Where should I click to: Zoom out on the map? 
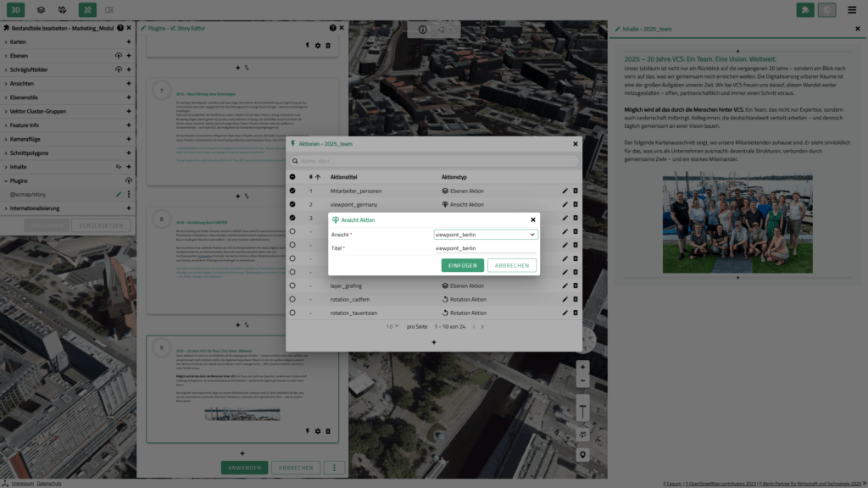pyautogui.click(x=582, y=380)
